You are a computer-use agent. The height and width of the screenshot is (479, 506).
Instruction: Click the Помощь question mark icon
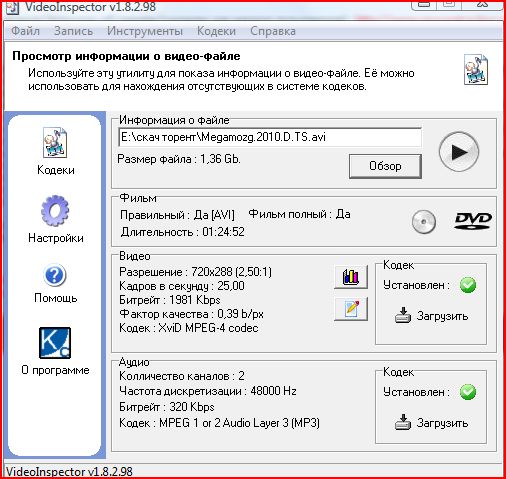coord(55,275)
